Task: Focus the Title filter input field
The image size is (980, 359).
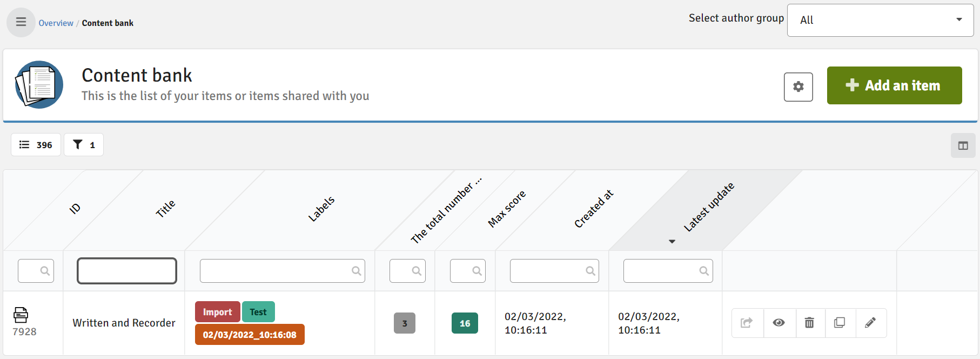Action: [127, 271]
